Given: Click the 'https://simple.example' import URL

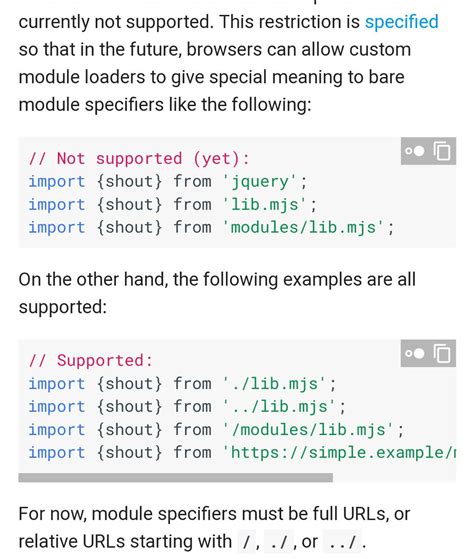Looking at the screenshot, I should [x=339, y=452].
